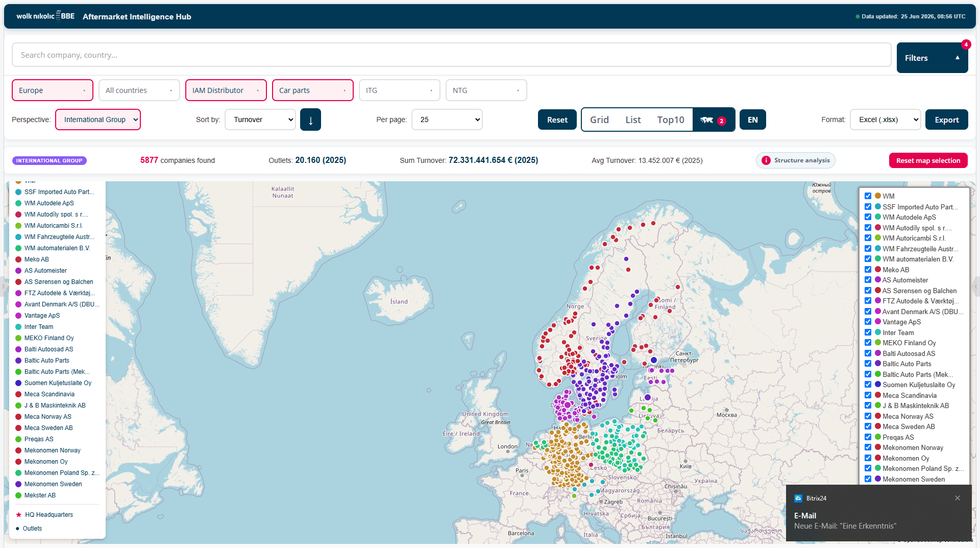Select Mekster AB in left legend
The image size is (980, 548).
(40, 495)
